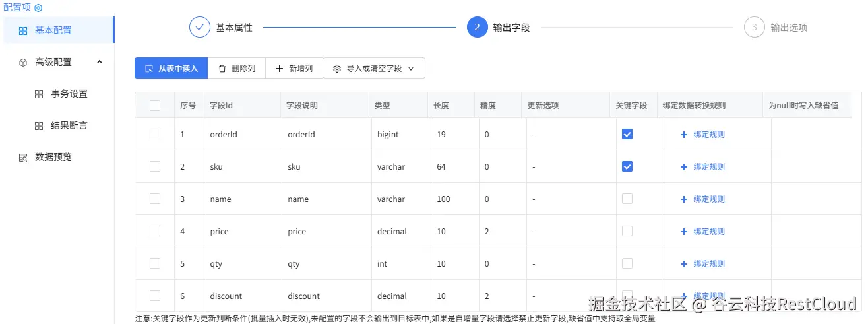Click 绑定规则 link in qty row
868x324 pixels.
click(709, 264)
